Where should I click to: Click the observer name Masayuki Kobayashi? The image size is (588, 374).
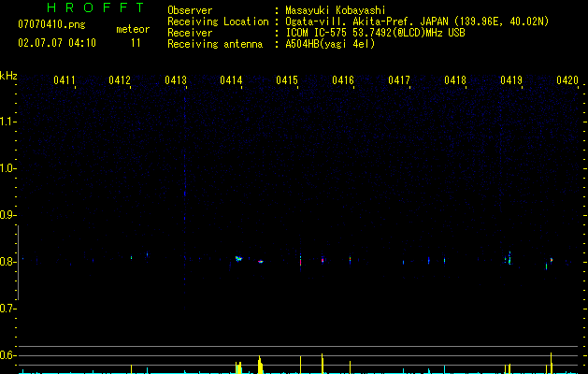(x=336, y=10)
